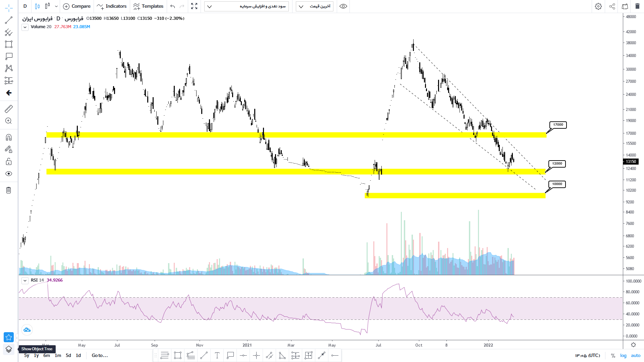The height and width of the screenshot is (362, 644).
Task: Remove drawings with sidebar trash icon
Action: 9,190
